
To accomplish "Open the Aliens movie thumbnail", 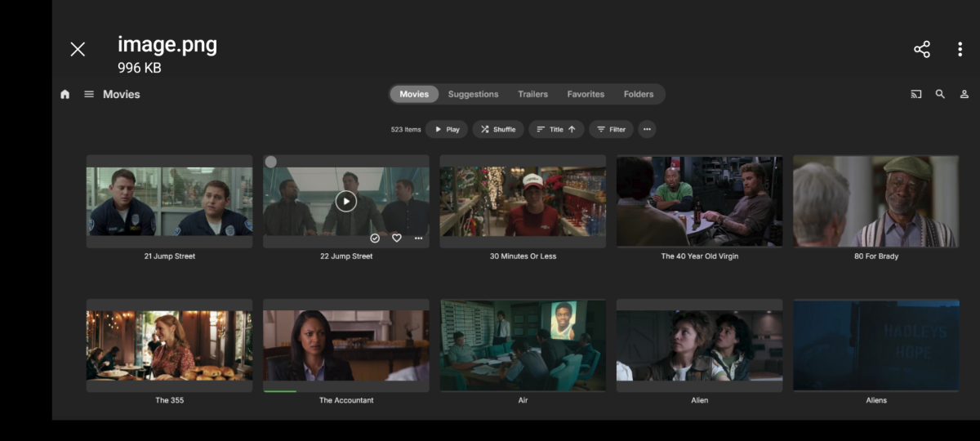I will 876,345.
